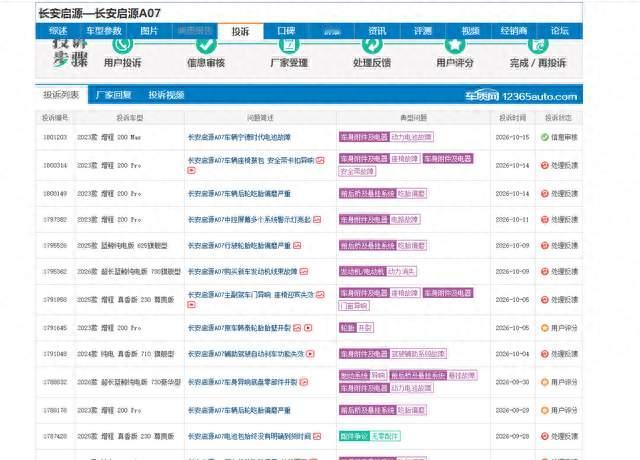Open the 视频 navigation tab
This screenshot has width=640, height=460.
[470, 31]
